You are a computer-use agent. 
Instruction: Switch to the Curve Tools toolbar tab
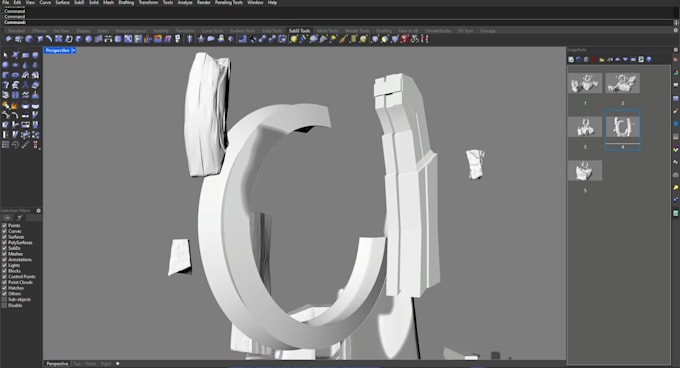212,31
